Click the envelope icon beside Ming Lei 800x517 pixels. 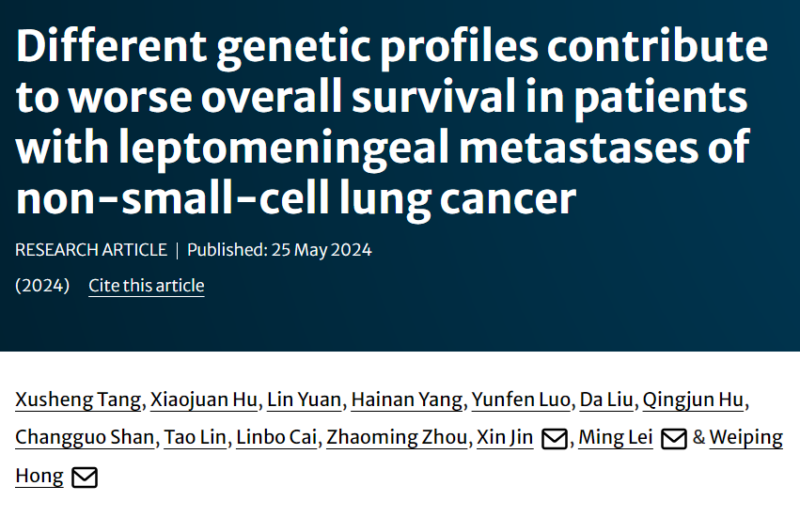point(674,439)
